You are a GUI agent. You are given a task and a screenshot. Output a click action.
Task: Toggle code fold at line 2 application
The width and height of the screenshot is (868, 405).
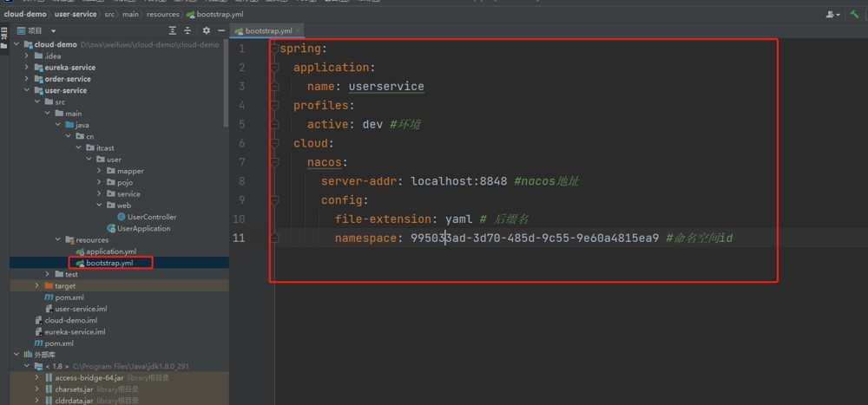click(x=274, y=68)
